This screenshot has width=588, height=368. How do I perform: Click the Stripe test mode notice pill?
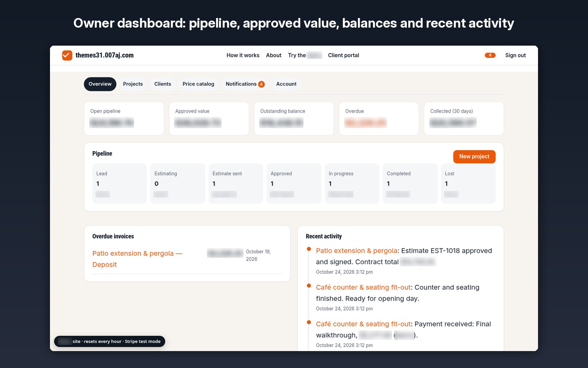tap(110, 342)
